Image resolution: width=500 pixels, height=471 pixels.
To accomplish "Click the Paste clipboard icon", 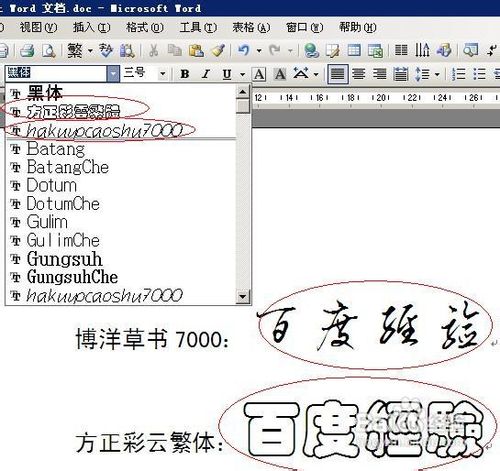I will point(196,51).
